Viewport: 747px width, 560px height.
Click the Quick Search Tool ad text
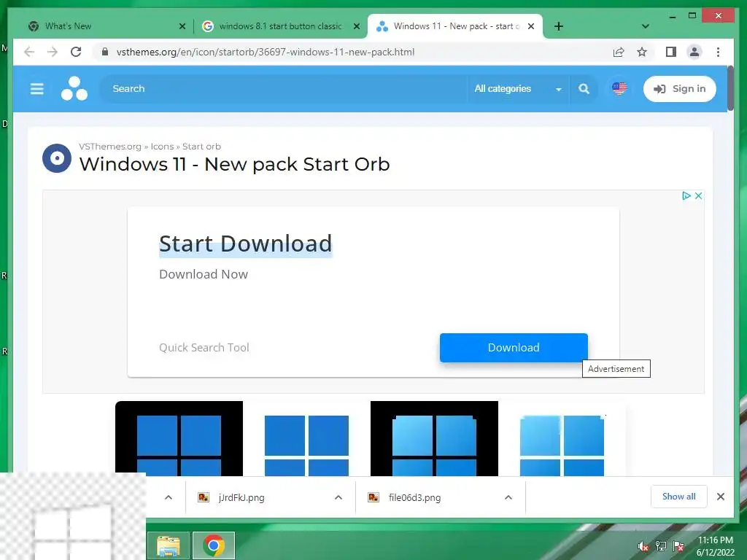pos(204,348)
